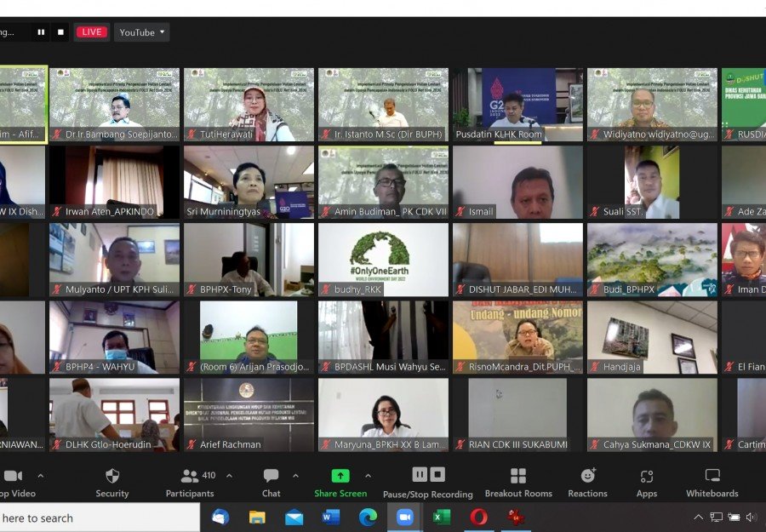Select BPHP4 - WAHYU video tile
Screen dimensions: 766x532
click(x=114, y=337)
